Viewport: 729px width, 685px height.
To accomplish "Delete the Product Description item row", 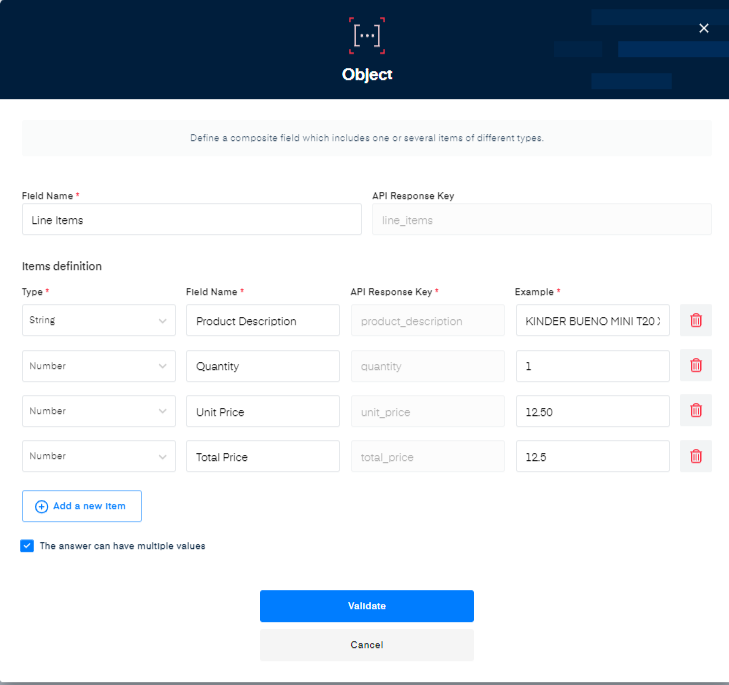I will click(x=696, y=321).
